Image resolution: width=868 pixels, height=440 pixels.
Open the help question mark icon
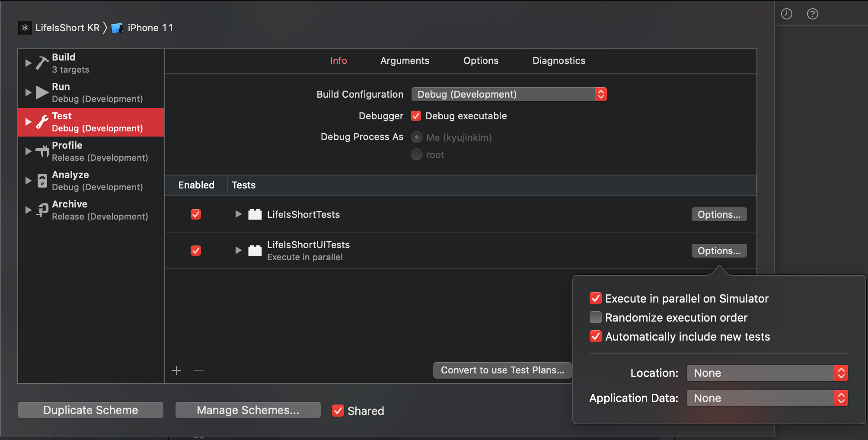pyautogui.click(x=812, y=14)
